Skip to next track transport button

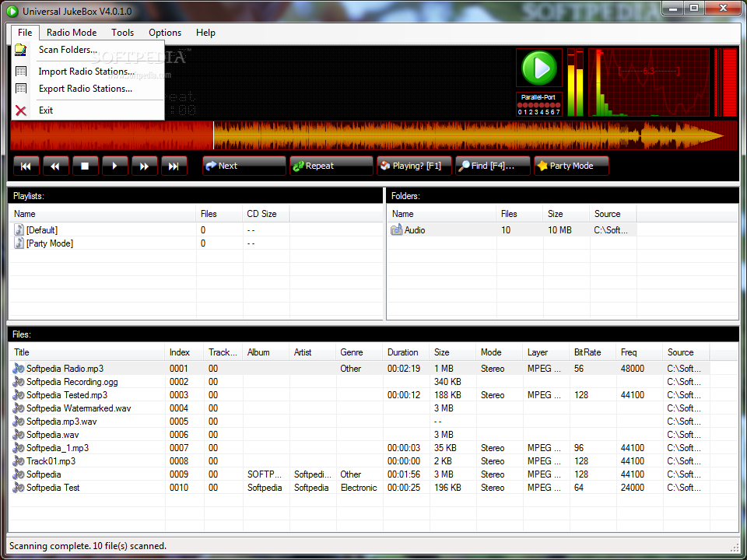(174, 166)
